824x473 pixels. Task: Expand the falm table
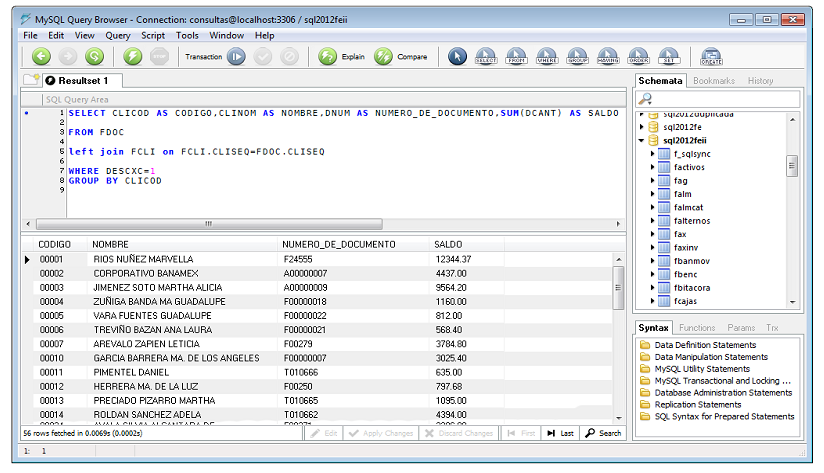click(x=653, y=194)
